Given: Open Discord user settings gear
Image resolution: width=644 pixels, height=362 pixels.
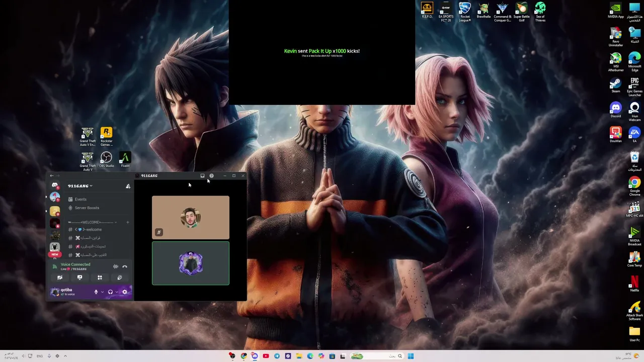Looking at the screenshot, I should 125,292.
